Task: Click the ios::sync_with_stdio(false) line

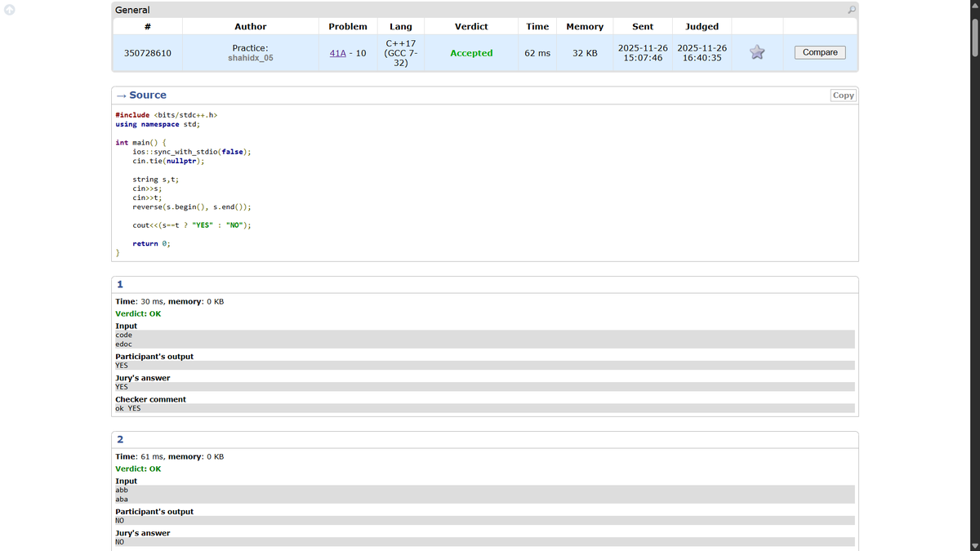Action: point(192,152)
